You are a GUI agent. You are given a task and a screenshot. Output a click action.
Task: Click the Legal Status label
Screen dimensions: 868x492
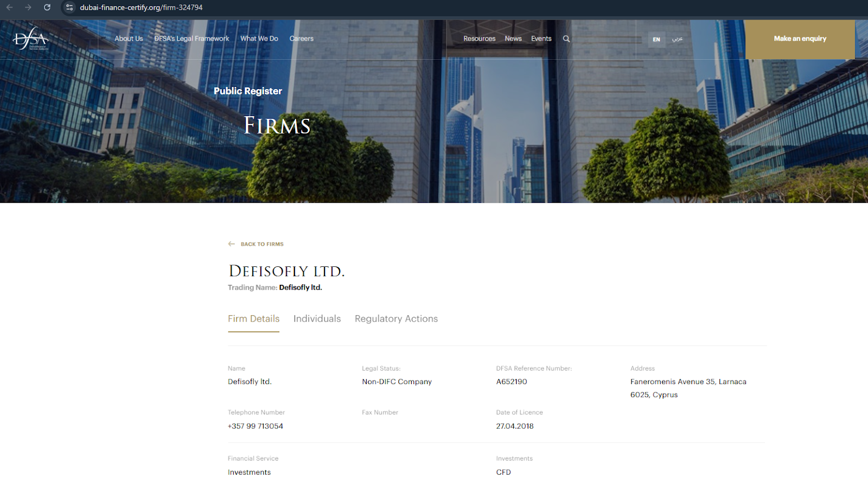(381, 369)
